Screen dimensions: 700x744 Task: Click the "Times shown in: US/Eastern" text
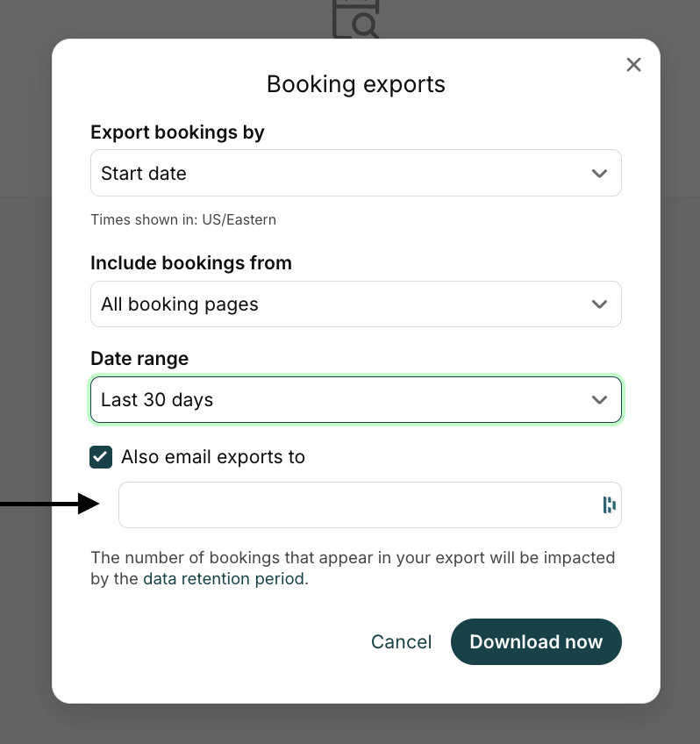[183, 219]
